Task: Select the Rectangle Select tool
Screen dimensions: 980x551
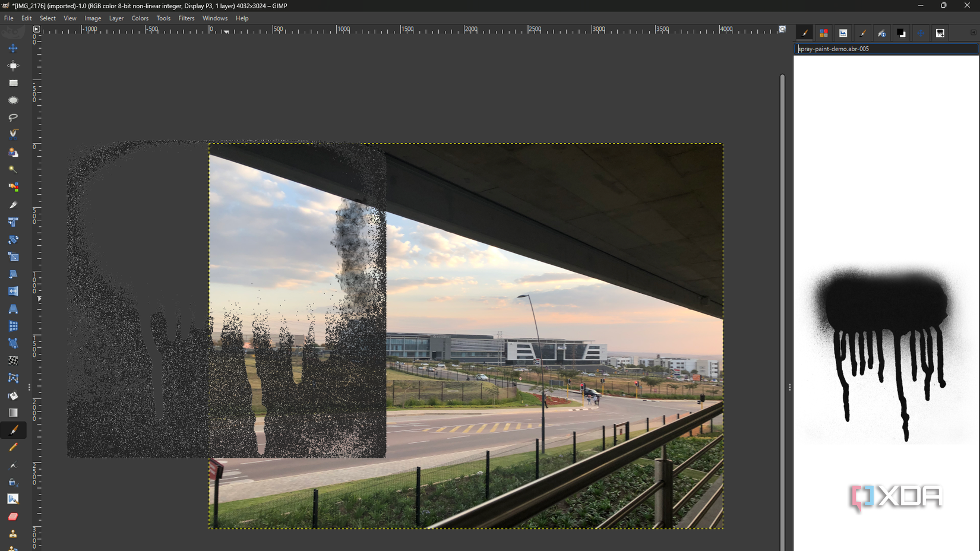Action: [13, 83]
